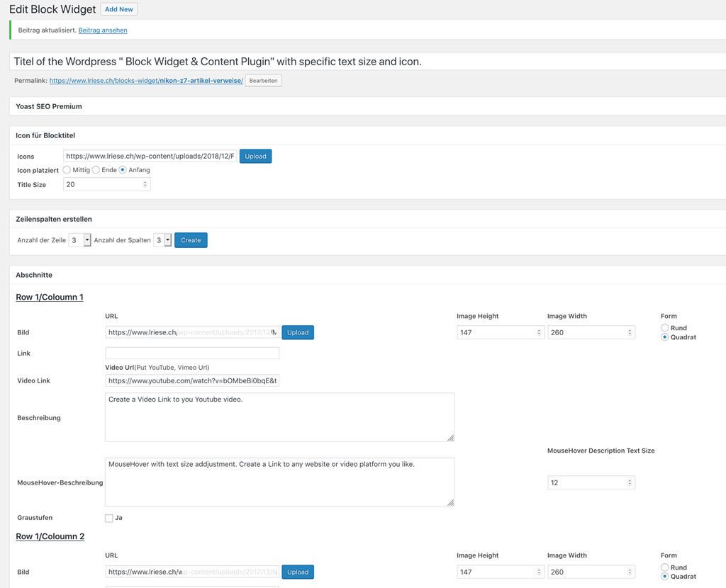
Task: Click the Add New button
Action: pyautogui.click(x=118, y=9)
